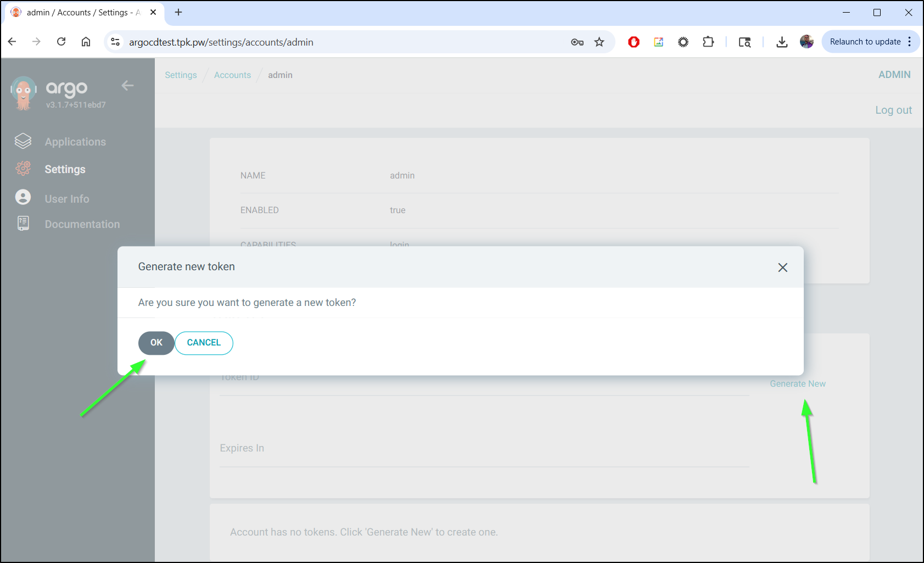Image resolution: width=924 pixels, height=563 pixels.
Task: Click Relaunch to update button
Action: pyautogui.click(x=865, y=42)
